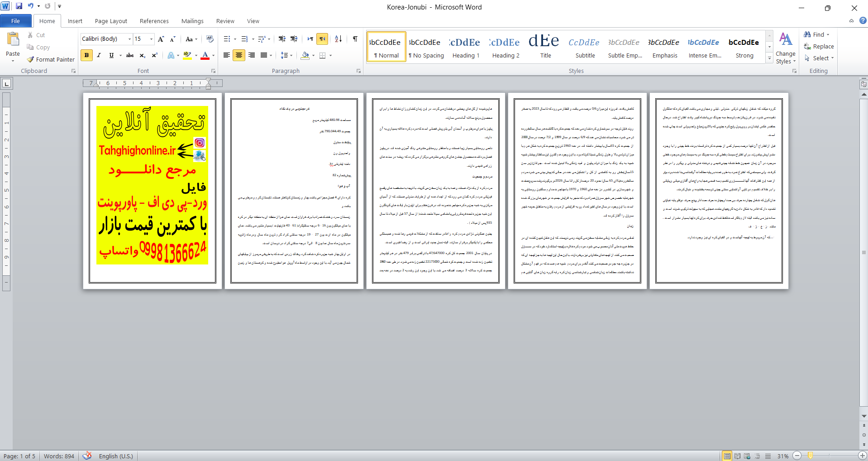Click the Increase Indent icon
The image size is (868, 461).
point(294,39)
